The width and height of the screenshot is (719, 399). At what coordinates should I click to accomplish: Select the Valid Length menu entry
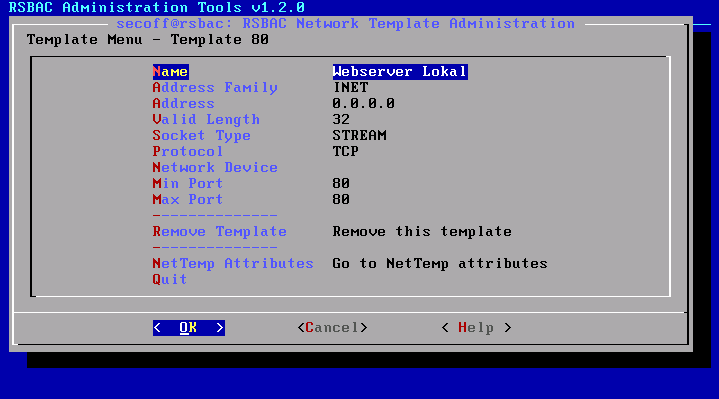[206, 120]
